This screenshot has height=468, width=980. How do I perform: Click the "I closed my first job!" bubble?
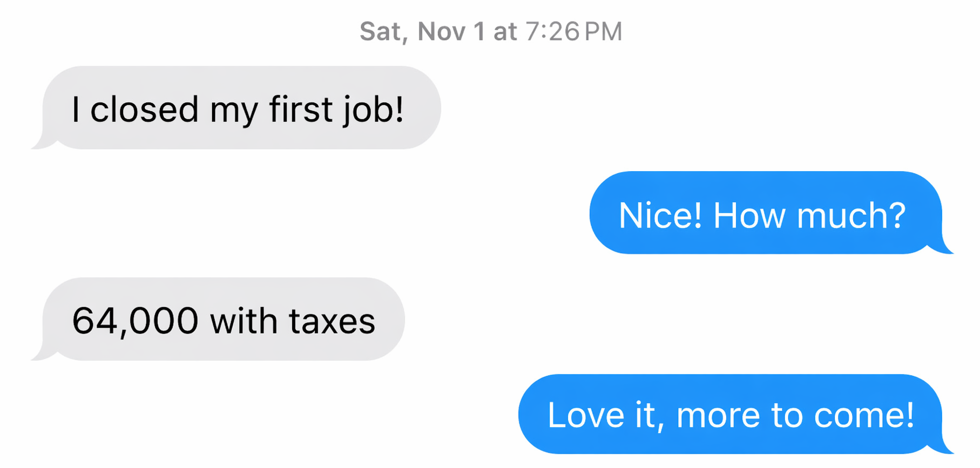point(241,108)
